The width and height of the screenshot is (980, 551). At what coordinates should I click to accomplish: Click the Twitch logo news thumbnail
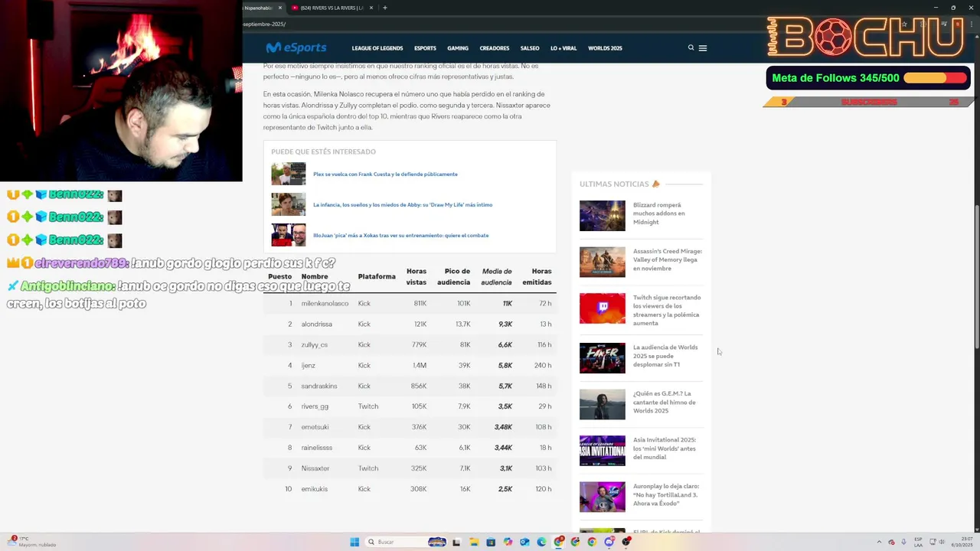[x=603, y=308]
